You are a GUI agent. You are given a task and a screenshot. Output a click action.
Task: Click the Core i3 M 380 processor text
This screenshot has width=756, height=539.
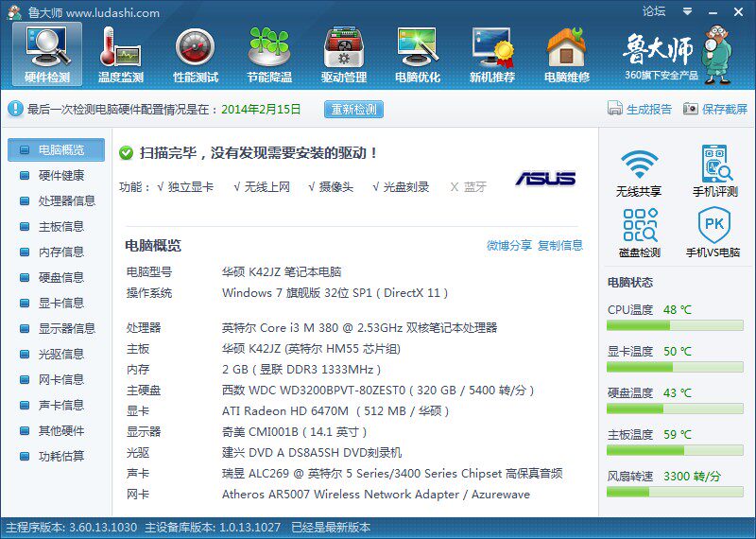click(359, 328)
